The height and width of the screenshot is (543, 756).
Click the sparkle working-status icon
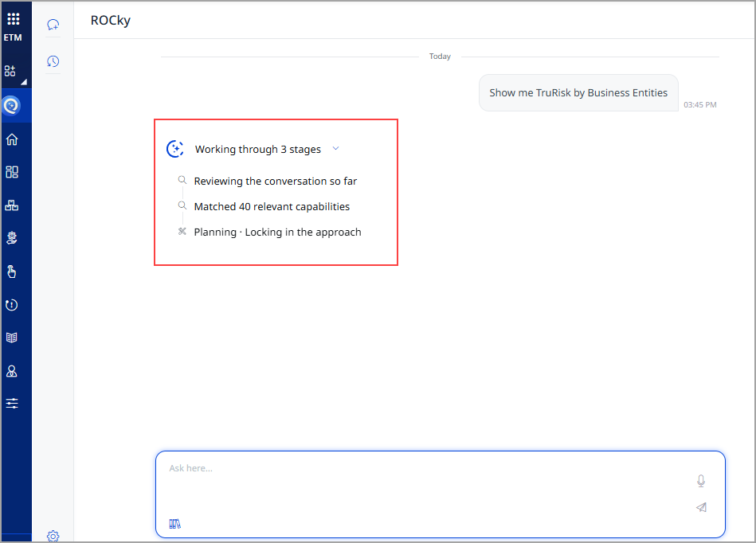pyautogui.click(x=175, y=149)
